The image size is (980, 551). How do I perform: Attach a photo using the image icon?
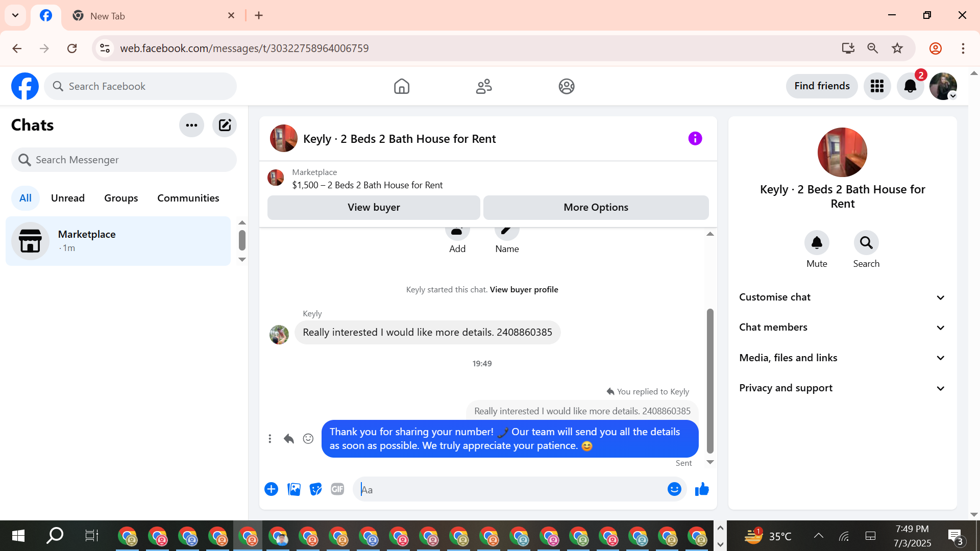click(294, 489)
